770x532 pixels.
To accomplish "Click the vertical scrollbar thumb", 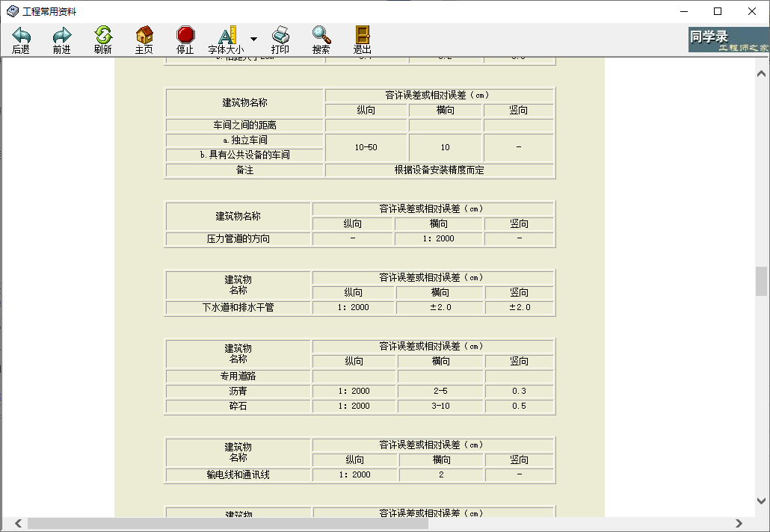I will 761,282.
